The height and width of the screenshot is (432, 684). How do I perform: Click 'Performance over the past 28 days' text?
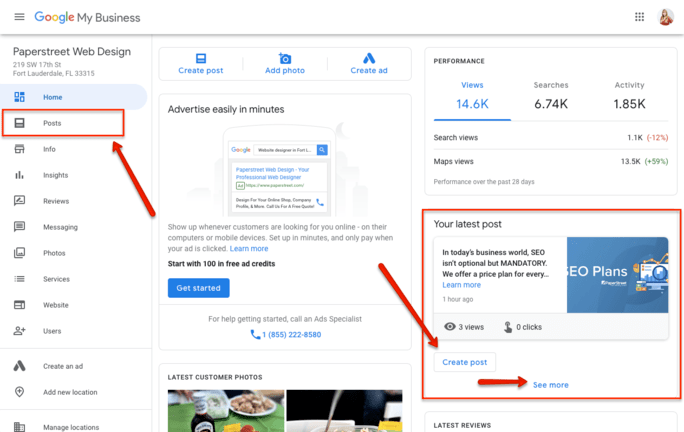point(484,182)
